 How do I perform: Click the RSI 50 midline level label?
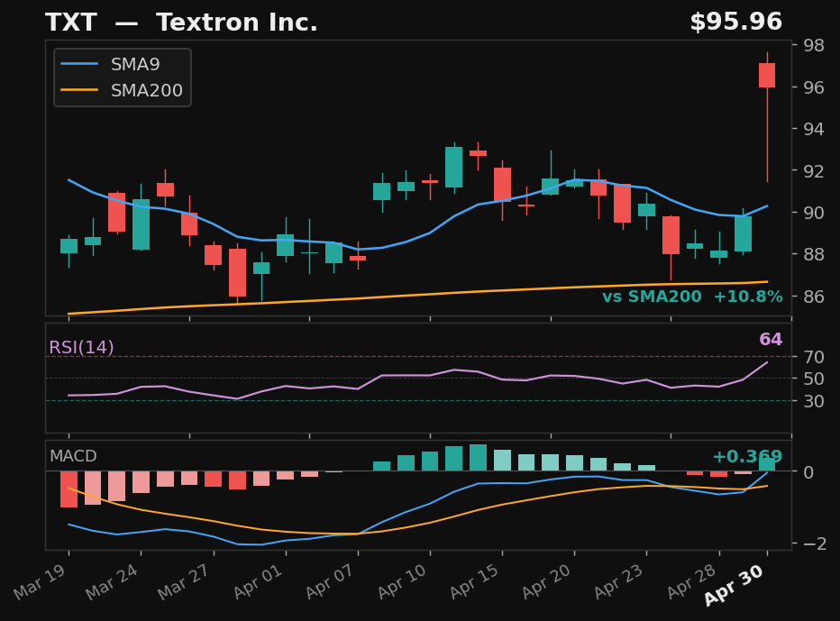coord(814,379)
